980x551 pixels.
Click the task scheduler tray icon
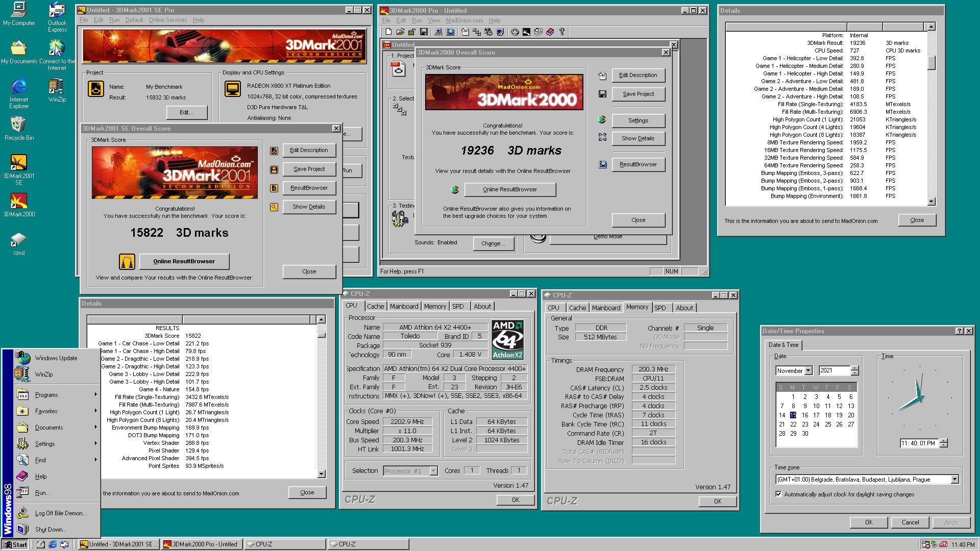(x=925, y=544)
